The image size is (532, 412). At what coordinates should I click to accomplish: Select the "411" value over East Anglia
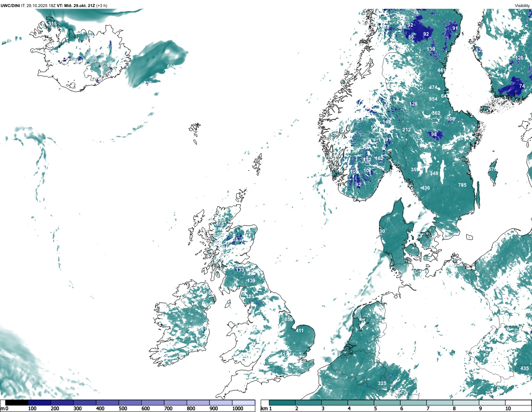click(299, 331)
